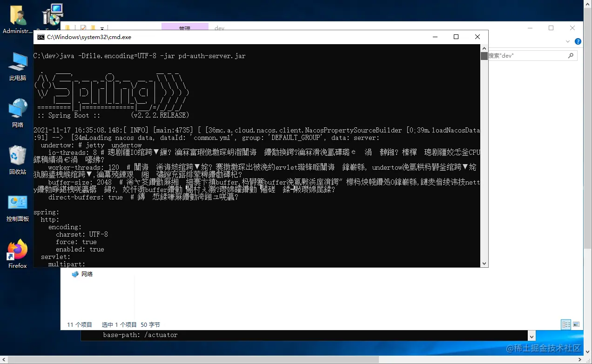Switch Explorer to large thumbnails view icon
Screen dimensions: 592x364
(x=576, y=324)
